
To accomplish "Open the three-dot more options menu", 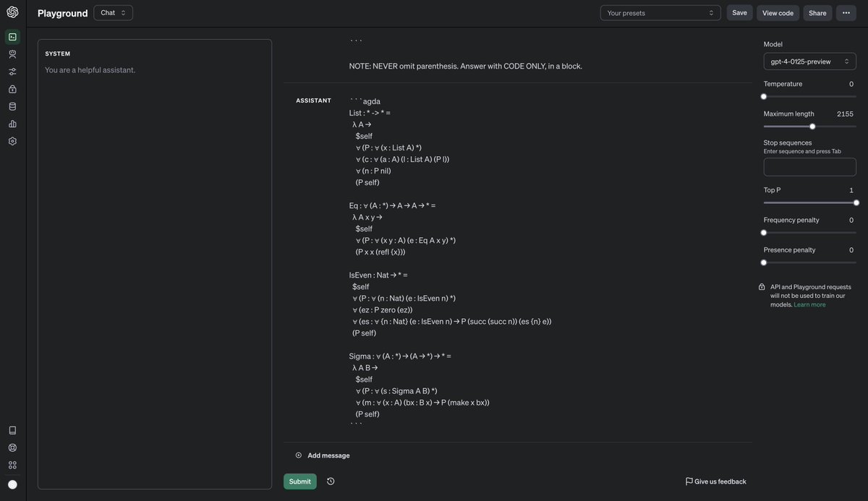I will [846, 13].
